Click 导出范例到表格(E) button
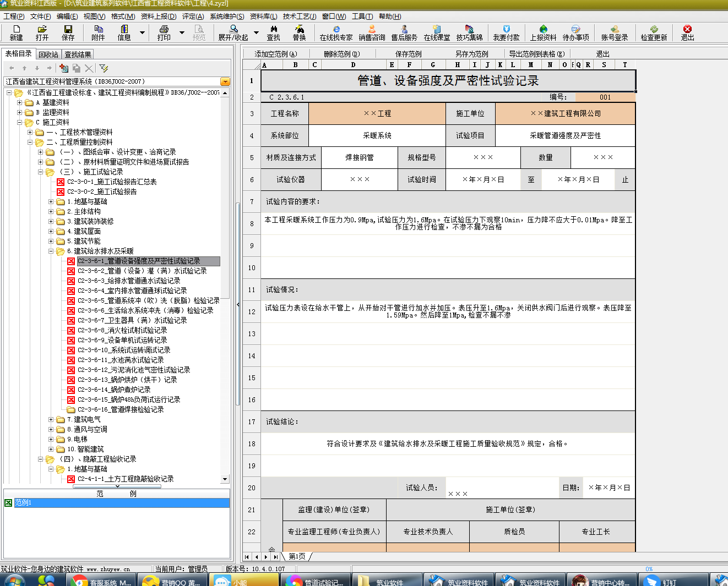 tap(536, 54)
